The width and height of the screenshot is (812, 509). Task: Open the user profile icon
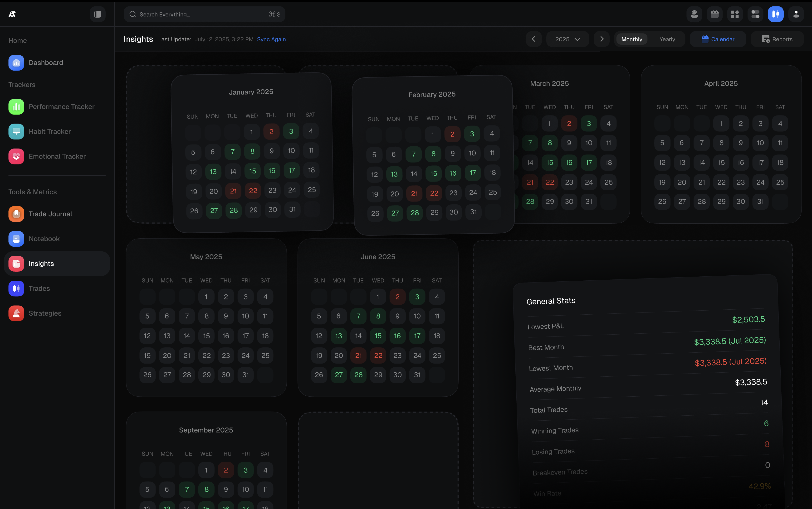click(x=796, y=14)
